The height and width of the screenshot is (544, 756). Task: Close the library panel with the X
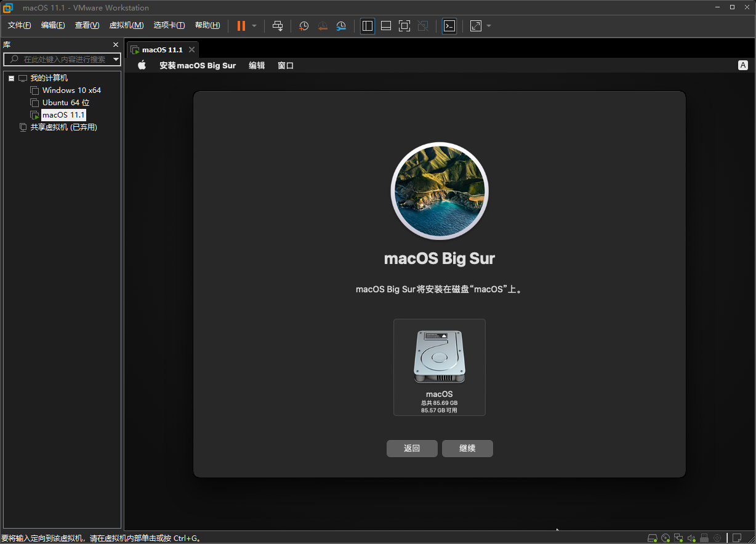coord(116,45)
